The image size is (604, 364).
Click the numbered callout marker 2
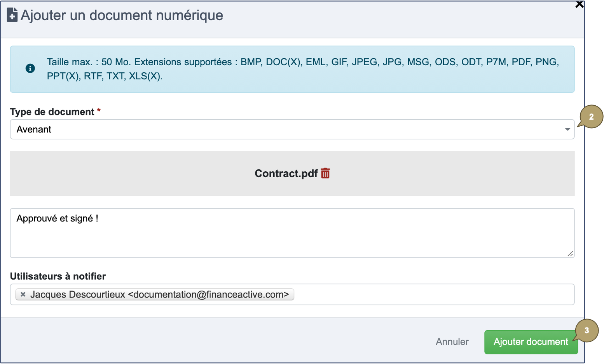(x=591, y=117)
